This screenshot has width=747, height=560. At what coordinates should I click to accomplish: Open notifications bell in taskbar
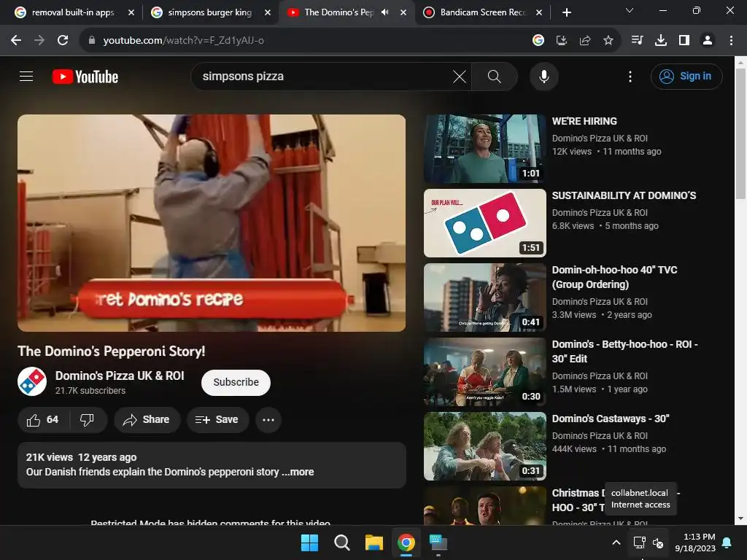coord(727,542)
